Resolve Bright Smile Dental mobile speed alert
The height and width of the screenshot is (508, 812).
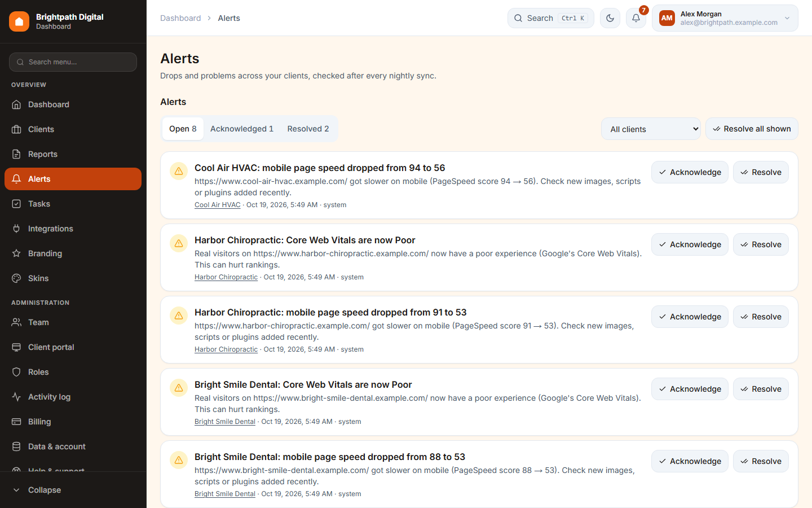(761, 461)
